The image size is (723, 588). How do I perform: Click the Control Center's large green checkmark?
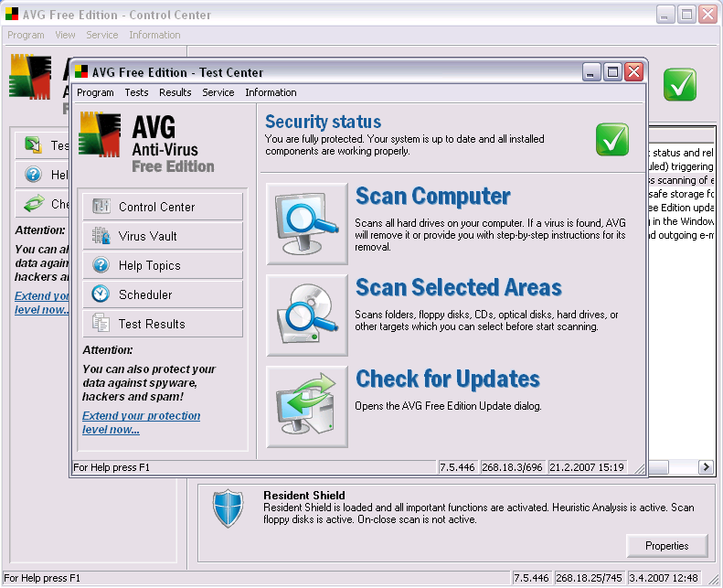click(679, 85)
